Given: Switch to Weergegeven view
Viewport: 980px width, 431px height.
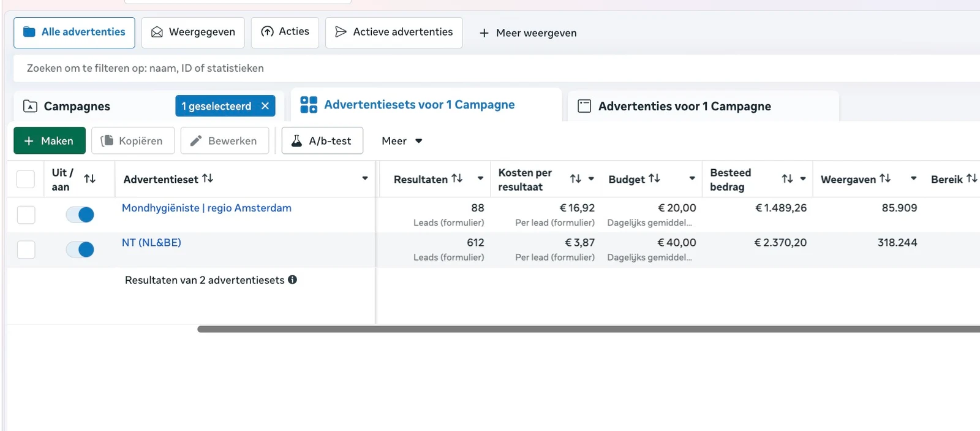Looking at the screenshot, I should pos(193,32).
